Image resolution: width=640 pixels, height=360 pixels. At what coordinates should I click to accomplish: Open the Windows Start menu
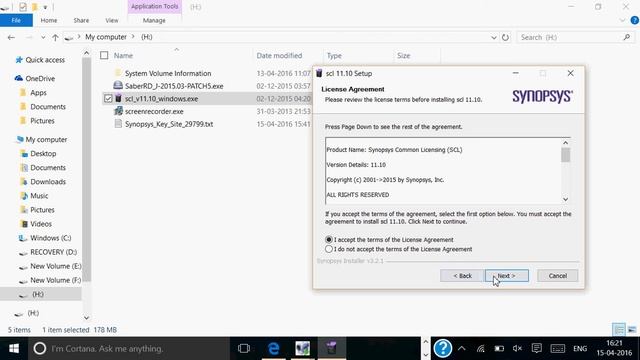pos(13,349)
